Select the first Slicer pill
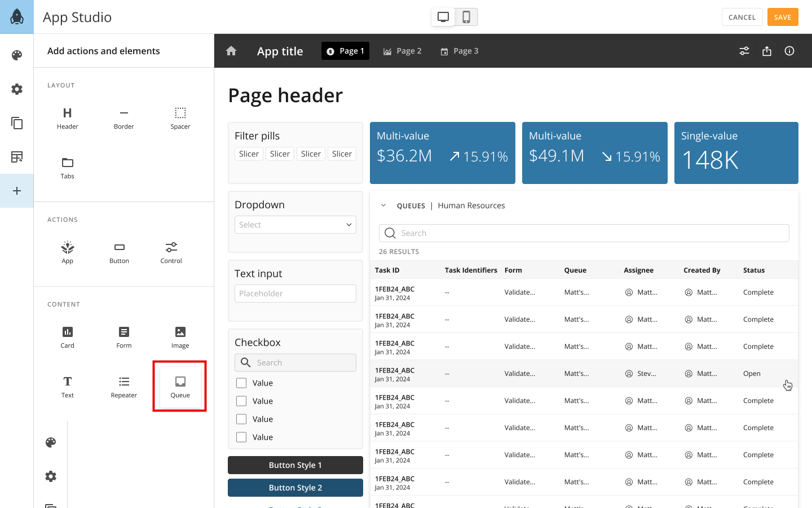The image size is (812, 508). [249, 154]
